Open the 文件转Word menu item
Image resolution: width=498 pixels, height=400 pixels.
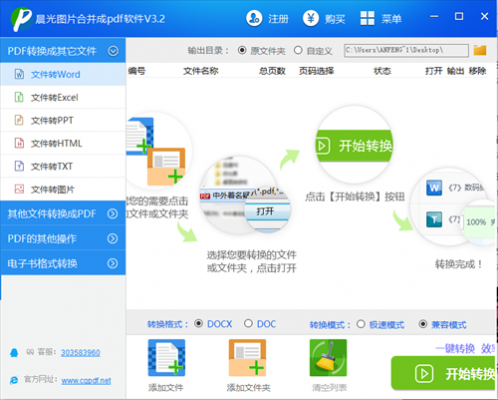pyautogui.click(x=63, y=74)
